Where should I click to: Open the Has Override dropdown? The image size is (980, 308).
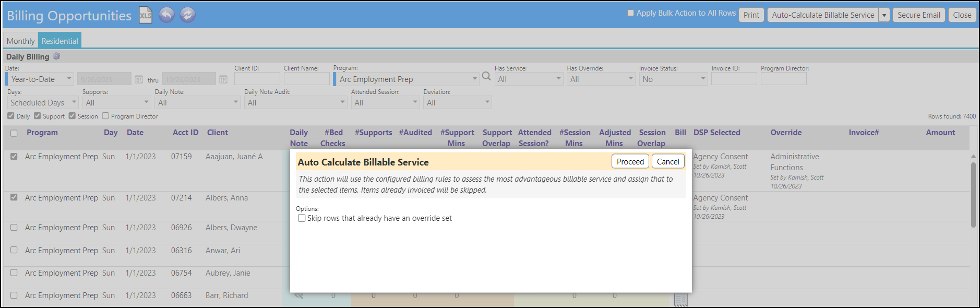coord(601,79)
